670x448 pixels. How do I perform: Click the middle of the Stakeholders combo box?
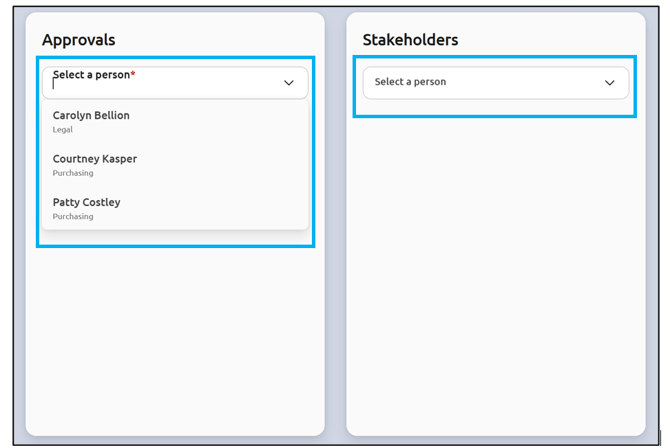(x=495, y=83)
